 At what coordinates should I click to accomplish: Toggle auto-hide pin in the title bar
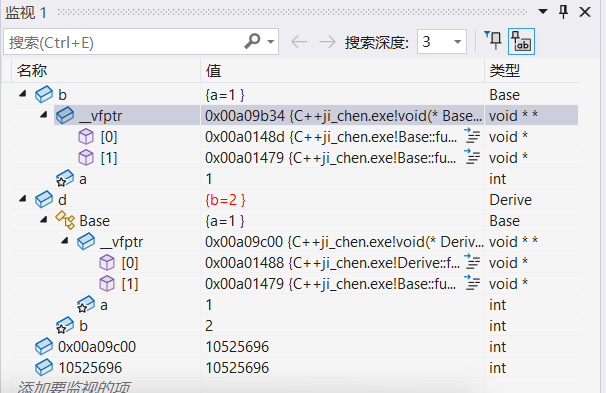pos(563,12)
